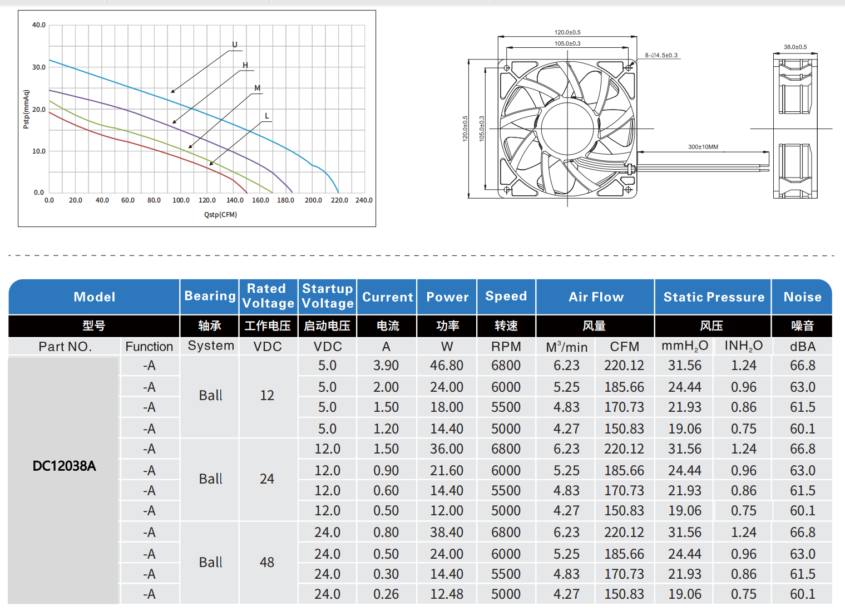
Task: Click the M curve label in chart
Action: pos(257,88)
